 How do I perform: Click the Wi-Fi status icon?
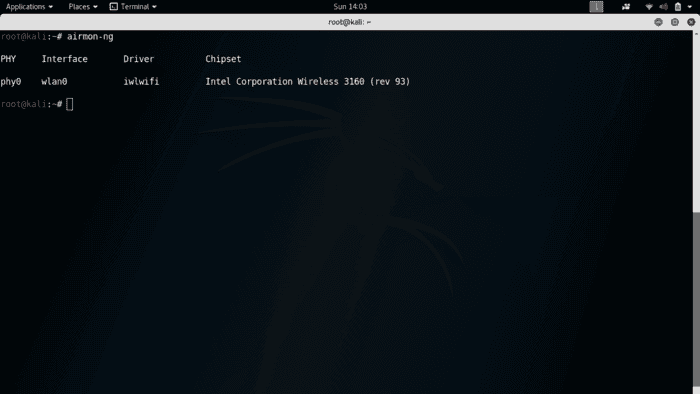pyautogui.click(x=649, y=7)
